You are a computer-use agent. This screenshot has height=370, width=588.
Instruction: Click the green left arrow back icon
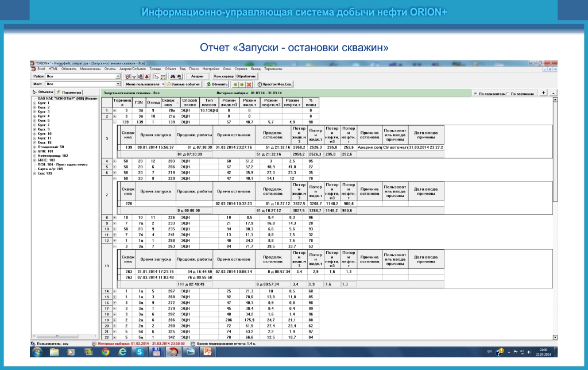tap(235, 84)
